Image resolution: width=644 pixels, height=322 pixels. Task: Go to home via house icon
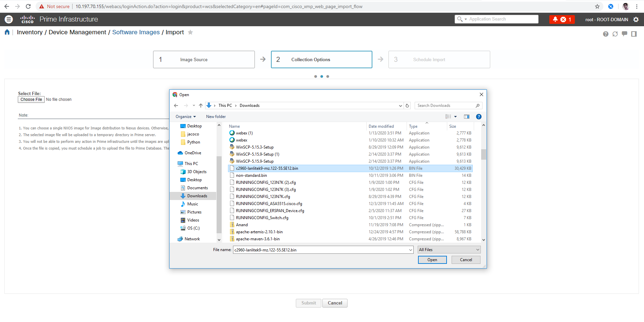[7, 32]
